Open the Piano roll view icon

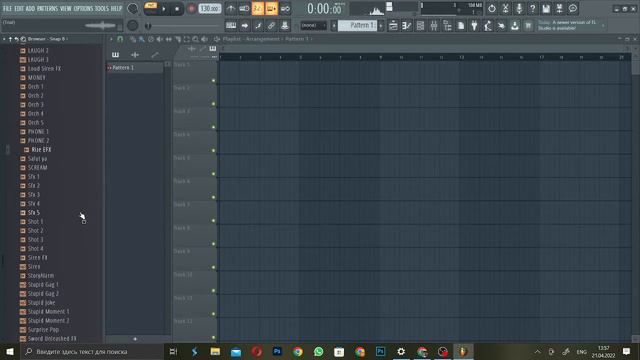407,26
